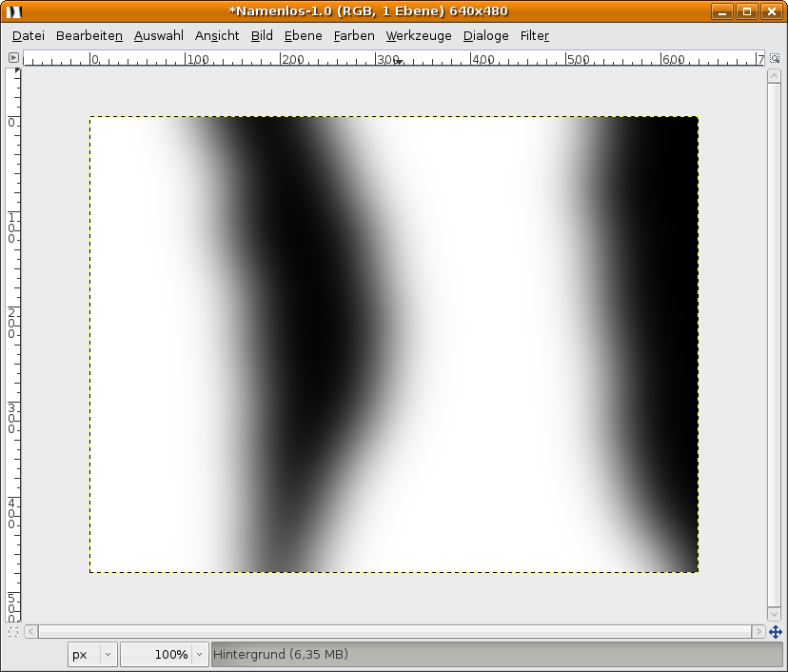Open the Datei menu
The height and width of the screenshot is (672, 788).
(29, 35)
